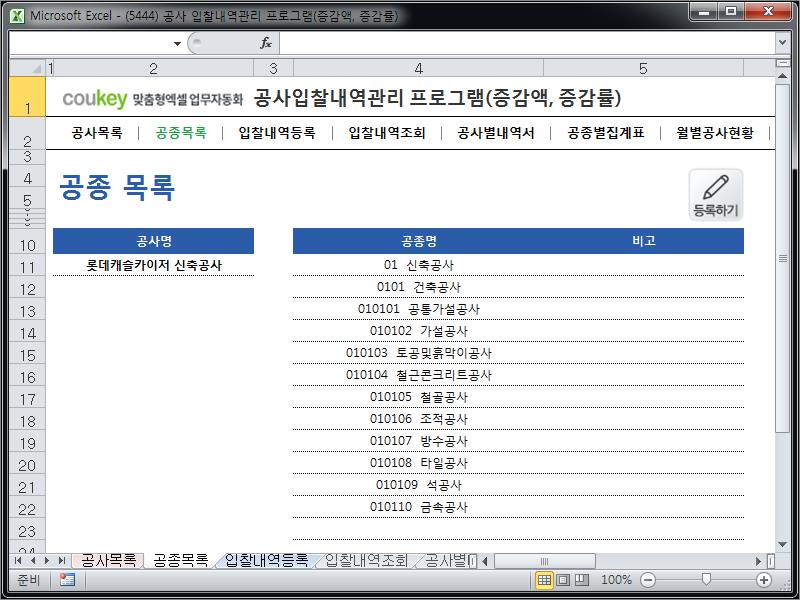The height and width of the screenshot is (600, 800).
Task: Click the 공종명 column header
Action: tap(418, 241)
